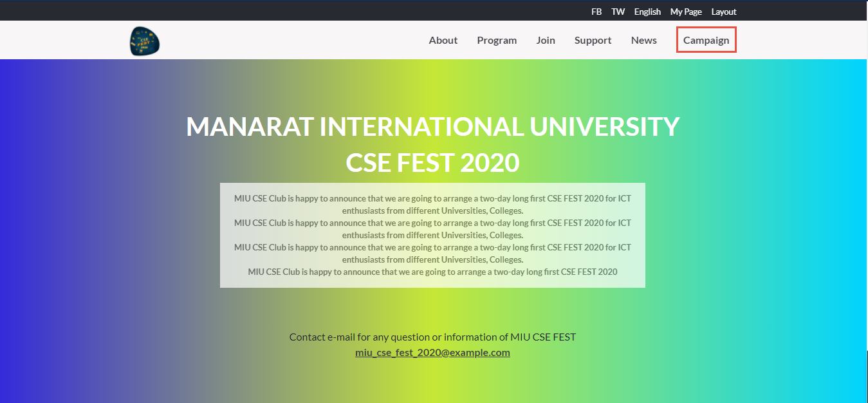Click the Campaign button

(x=706, y=40)
